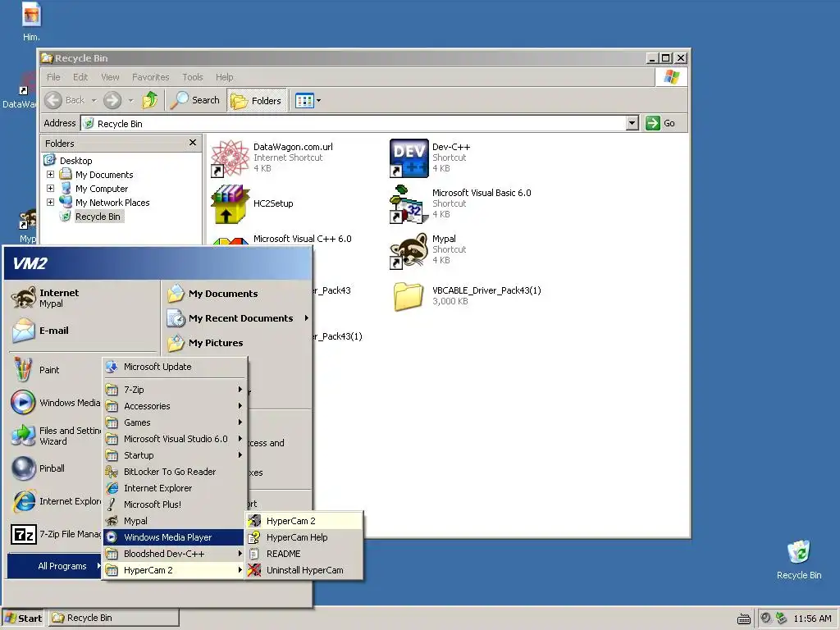
Task: Toggle the Folders pane button
Action: coord(257,100)
